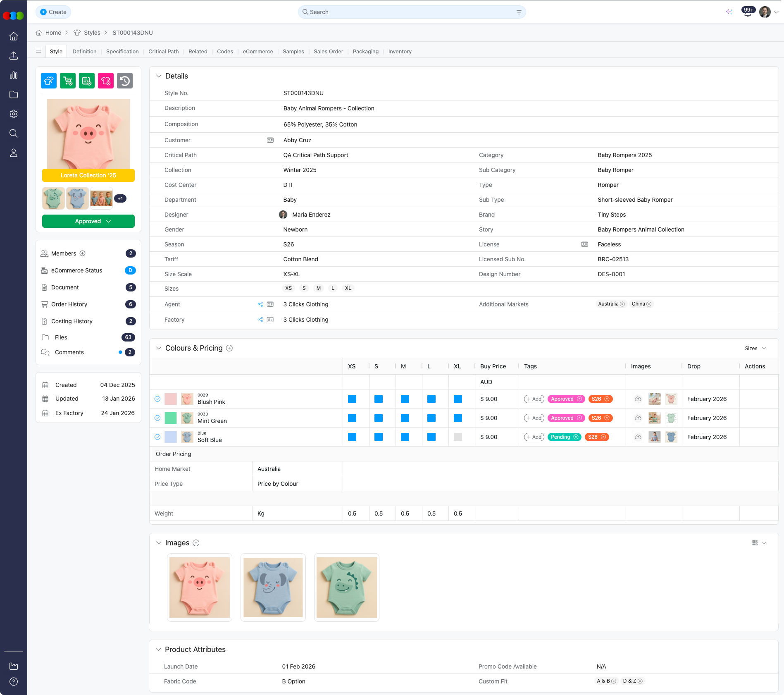
Task: Collapse the Details section
Action: click(x=158, y=76)
